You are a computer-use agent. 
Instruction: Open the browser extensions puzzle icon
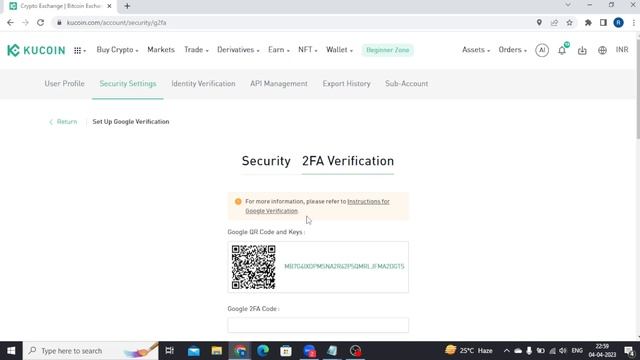point(588,22)
